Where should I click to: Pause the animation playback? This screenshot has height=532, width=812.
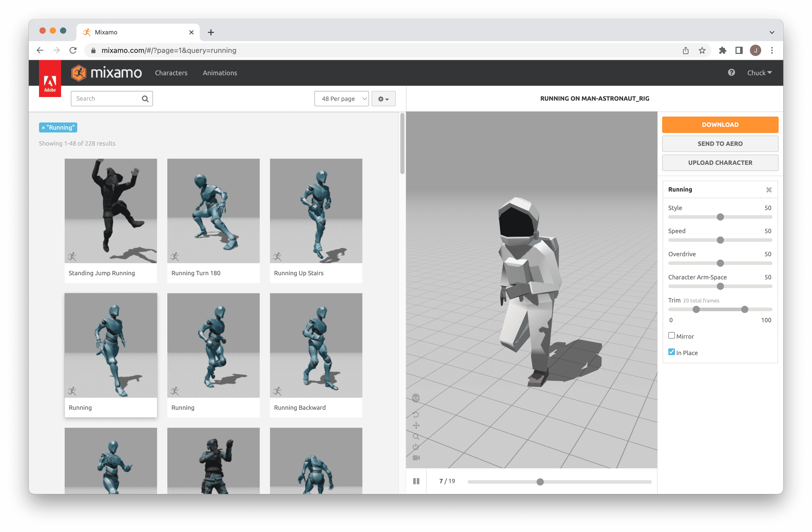pos(416,481)
